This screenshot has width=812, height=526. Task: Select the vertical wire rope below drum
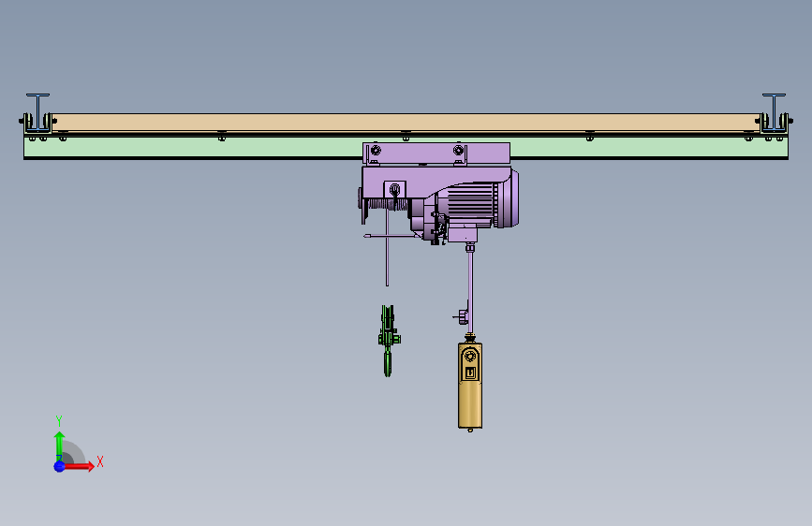click(x=387, y=249)
